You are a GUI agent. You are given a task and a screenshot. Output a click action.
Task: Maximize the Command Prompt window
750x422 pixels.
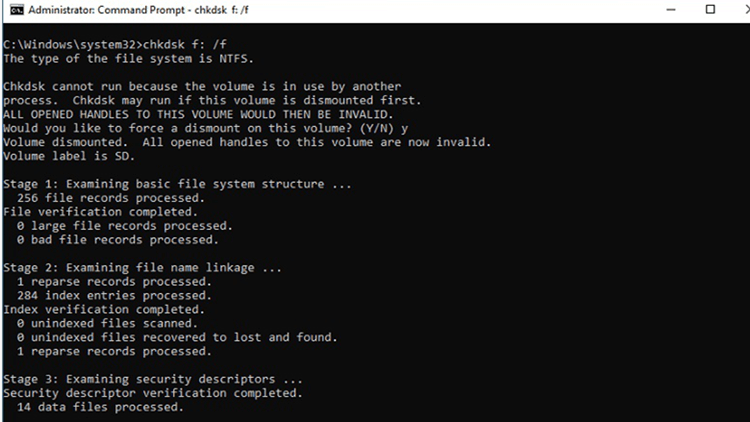(x=710, y=10)
